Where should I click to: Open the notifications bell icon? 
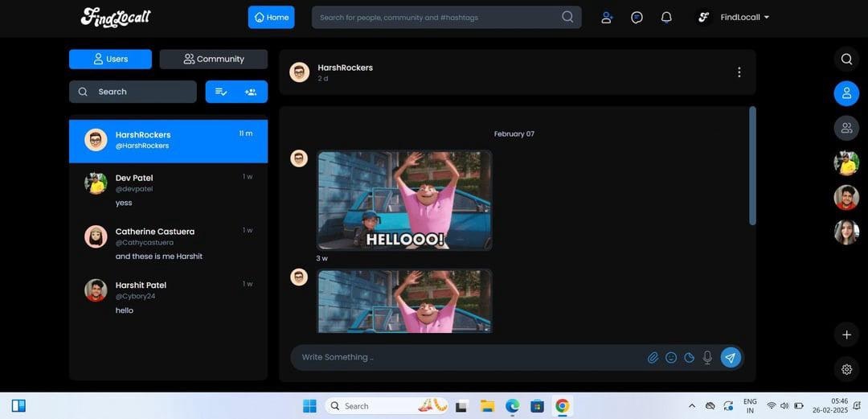[x=666, y=18]
